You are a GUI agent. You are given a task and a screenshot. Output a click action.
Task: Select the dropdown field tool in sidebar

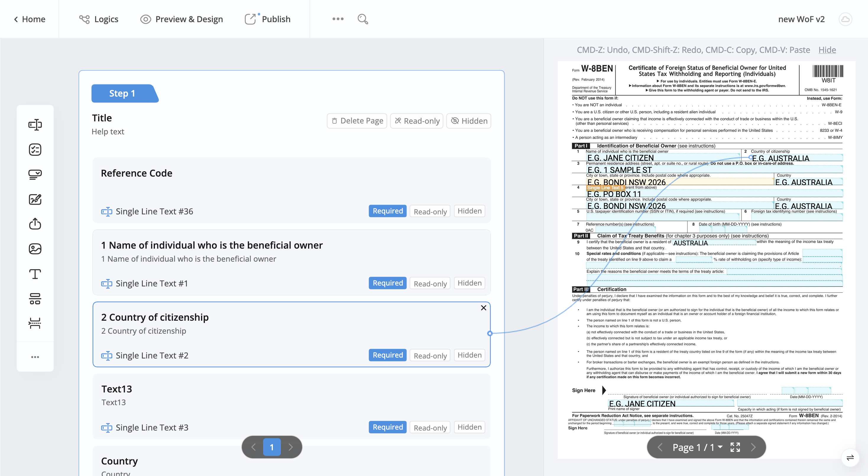[x=35, y=175]
